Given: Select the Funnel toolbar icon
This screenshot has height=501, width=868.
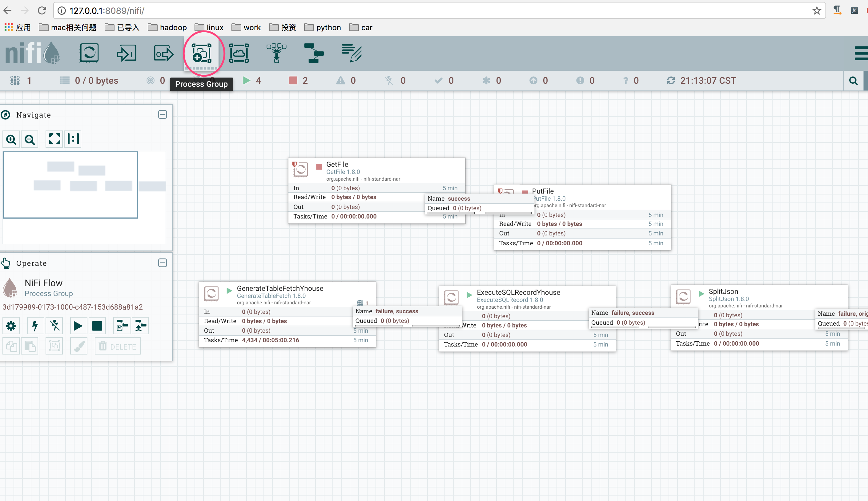Looking at the screenshot, I should pos(276,53).
